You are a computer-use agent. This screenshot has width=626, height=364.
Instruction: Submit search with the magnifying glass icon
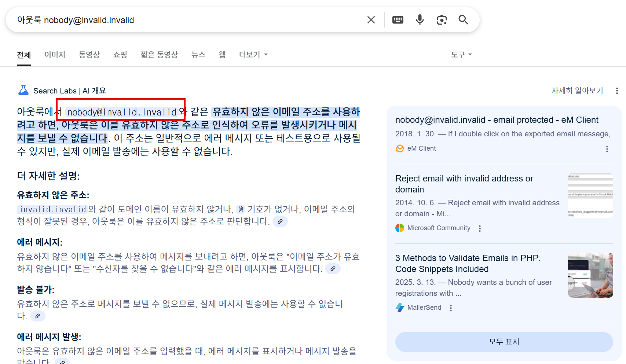[464, 20]
